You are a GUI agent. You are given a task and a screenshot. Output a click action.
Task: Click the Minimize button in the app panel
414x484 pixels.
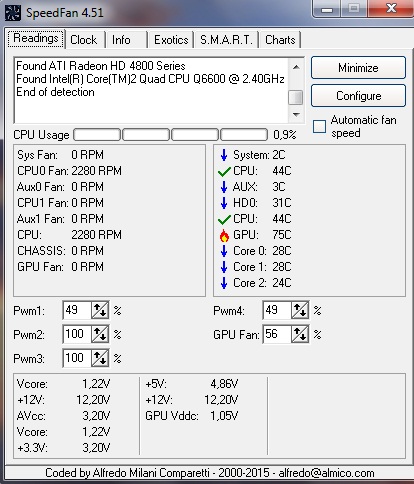pos(358,68)
